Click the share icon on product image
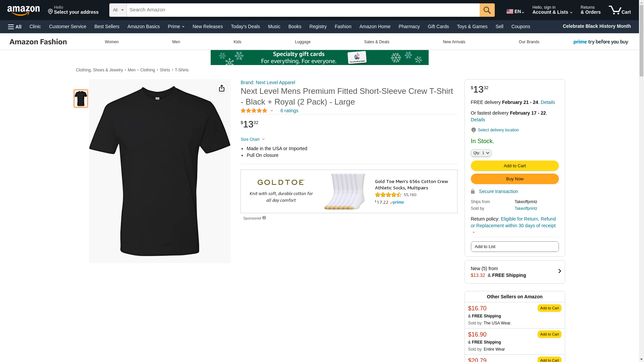644x362 pixels. [x=222, y=88]
